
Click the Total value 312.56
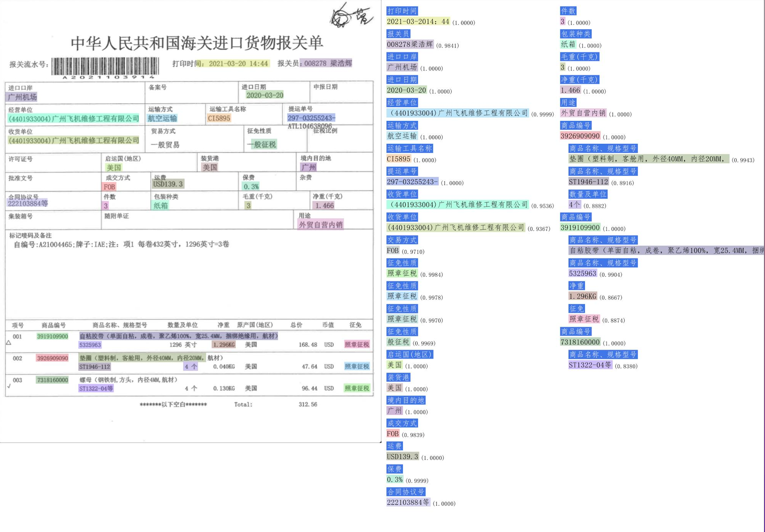308,404
